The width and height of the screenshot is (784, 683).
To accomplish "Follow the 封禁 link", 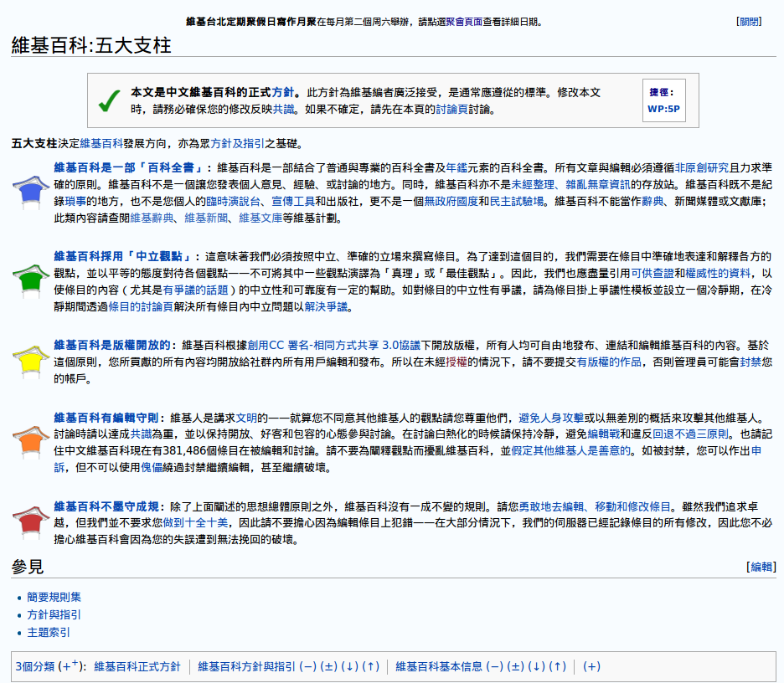I will coord(750,362).
